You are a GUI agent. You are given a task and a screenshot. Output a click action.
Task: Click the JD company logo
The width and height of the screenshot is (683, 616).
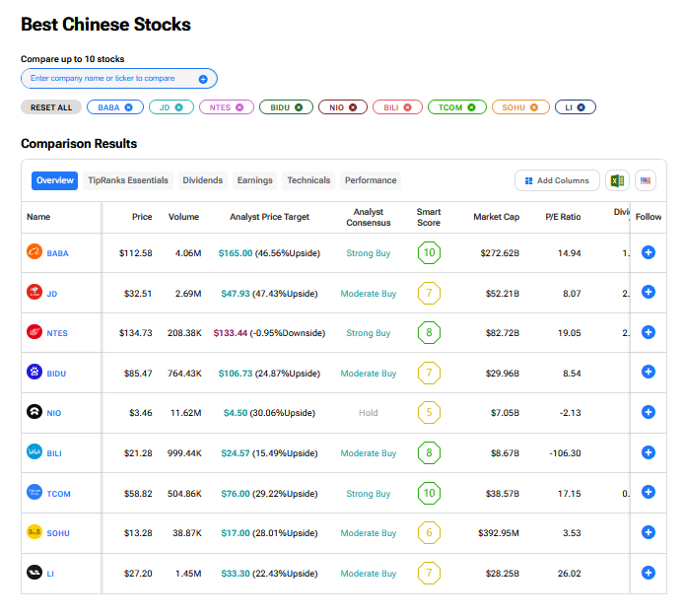[34, 292]
